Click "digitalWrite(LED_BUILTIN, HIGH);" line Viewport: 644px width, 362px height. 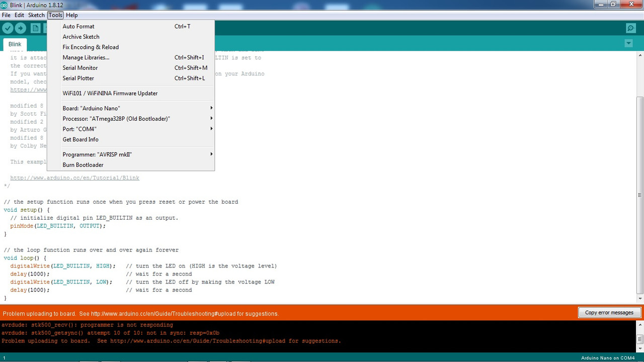[x=63, y=266]
